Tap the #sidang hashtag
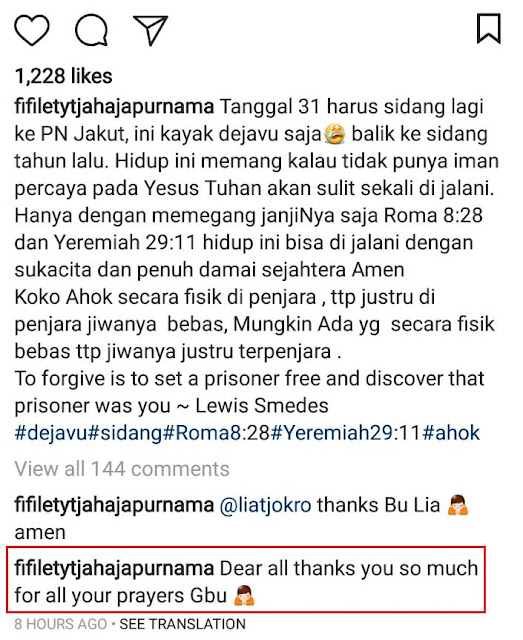This screenshot has width=523, height=640. click(125, 433)
